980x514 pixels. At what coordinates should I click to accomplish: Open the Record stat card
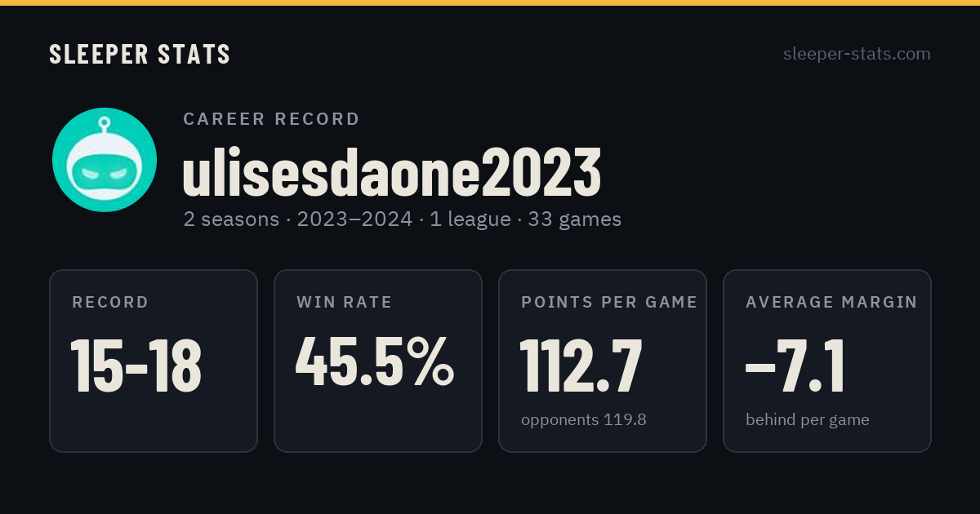[154, 361]
